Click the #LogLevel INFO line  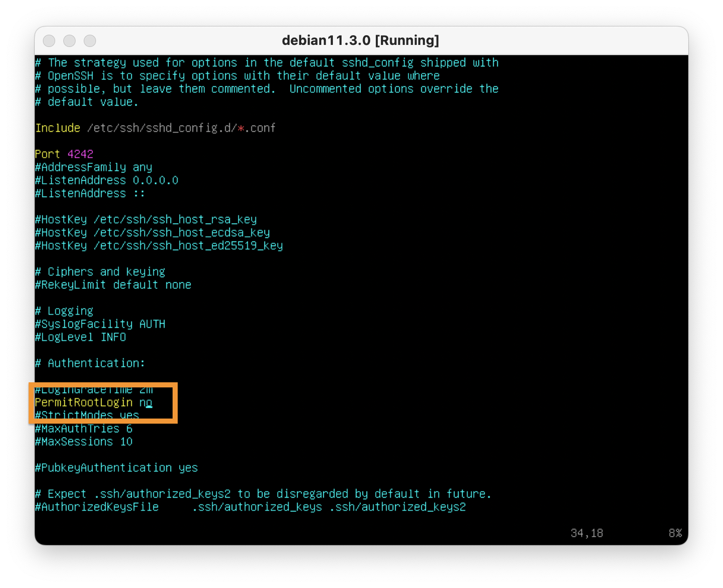click(80, 337)
